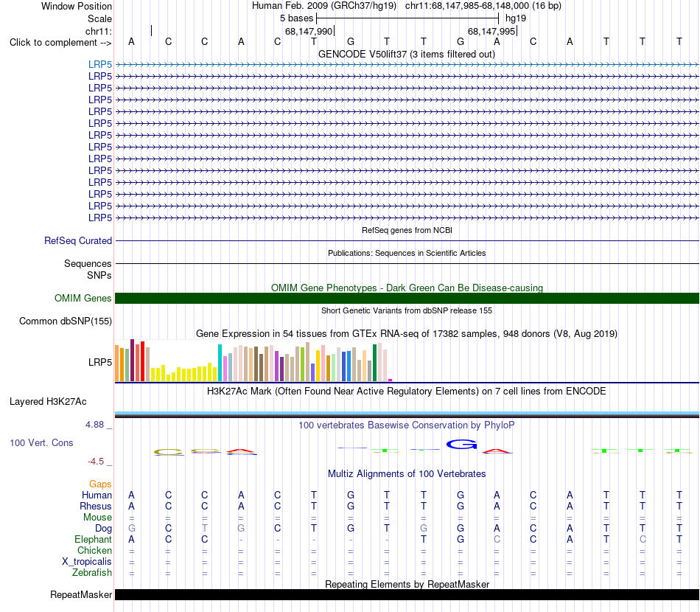Select the Layered H3K27Ac track label
Screen dimensions: 700x612
point(48,402)
